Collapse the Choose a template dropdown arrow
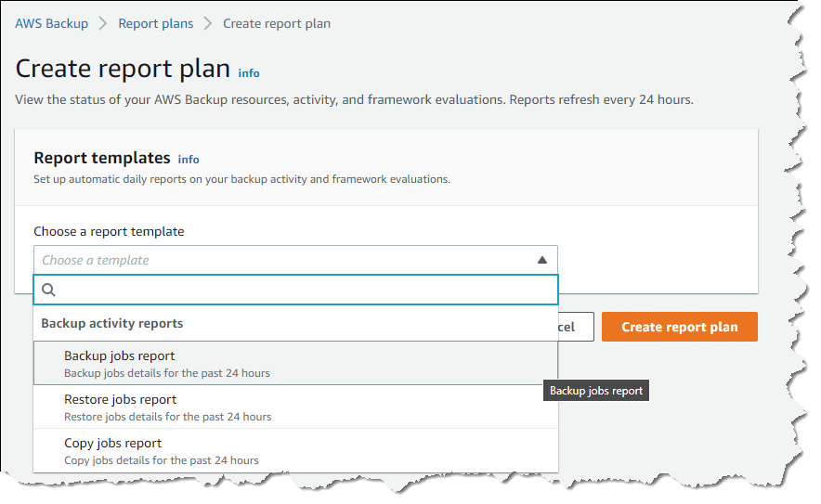821x504 pixels. pyautogui.click(x=542, y=260)
